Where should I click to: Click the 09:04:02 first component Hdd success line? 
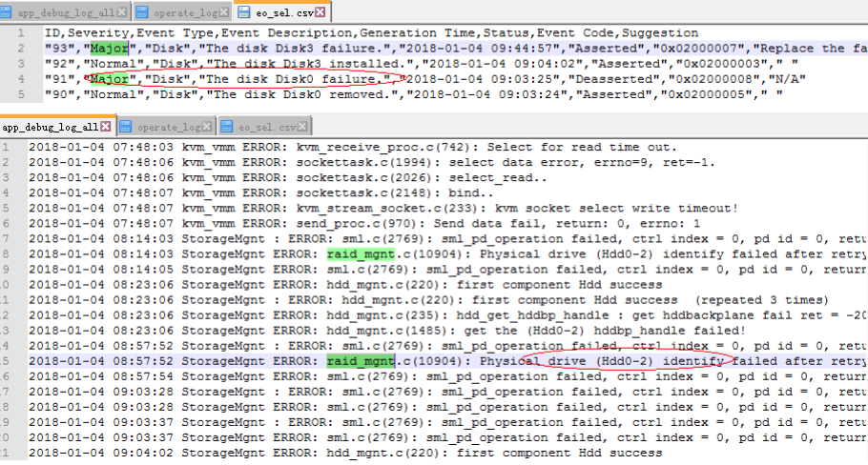345,453
